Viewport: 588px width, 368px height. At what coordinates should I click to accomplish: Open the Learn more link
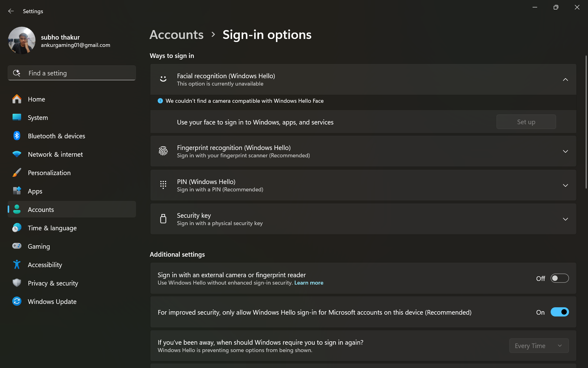[309, 283]
